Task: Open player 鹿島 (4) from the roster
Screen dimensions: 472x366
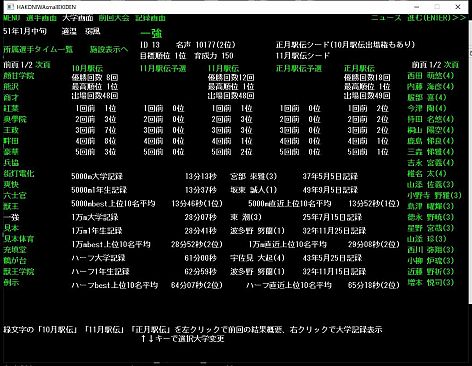Action: 430,141
